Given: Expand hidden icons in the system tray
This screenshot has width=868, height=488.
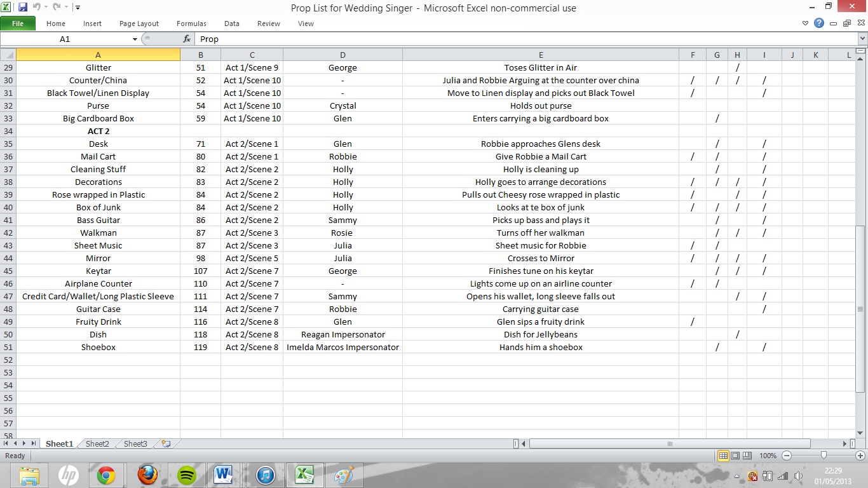Looking at the screenshot, I should pyautogui.click(x=736, y=475).
